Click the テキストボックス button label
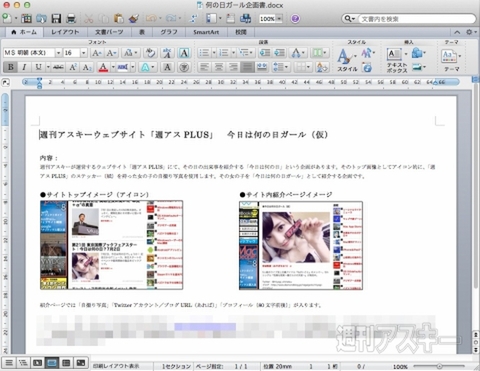 (x=397, y=68)
